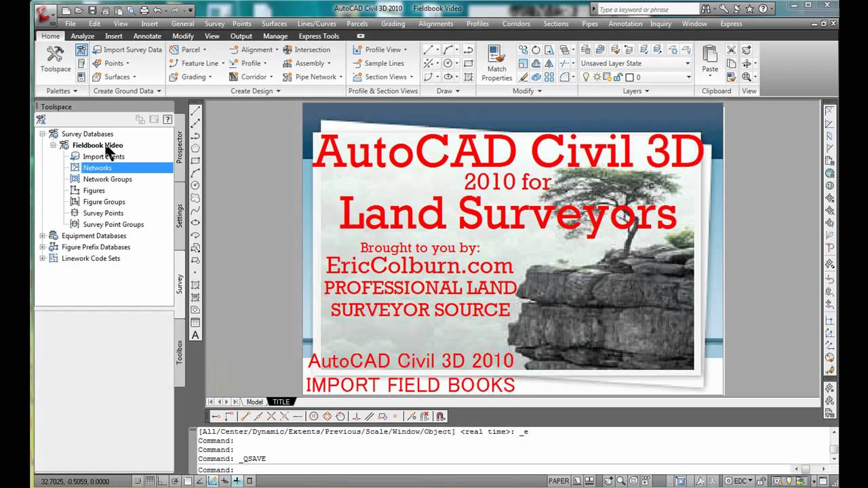
Task: Click the Mirror icon in Modify panel
Action: 549,63
